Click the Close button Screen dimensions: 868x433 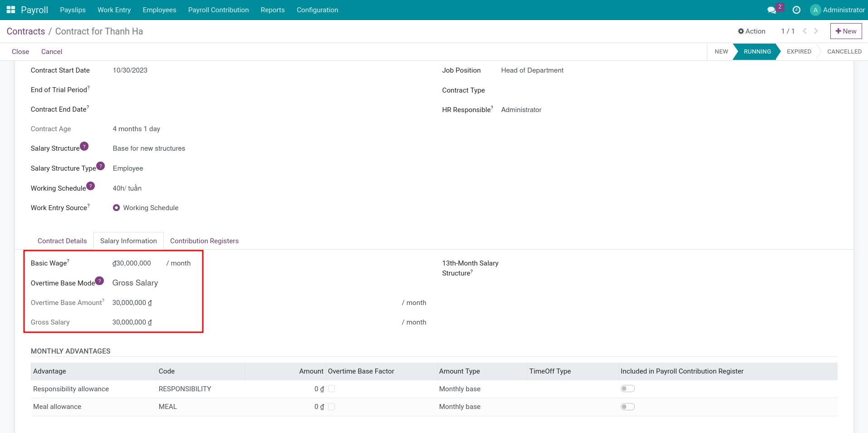[20, 52]
